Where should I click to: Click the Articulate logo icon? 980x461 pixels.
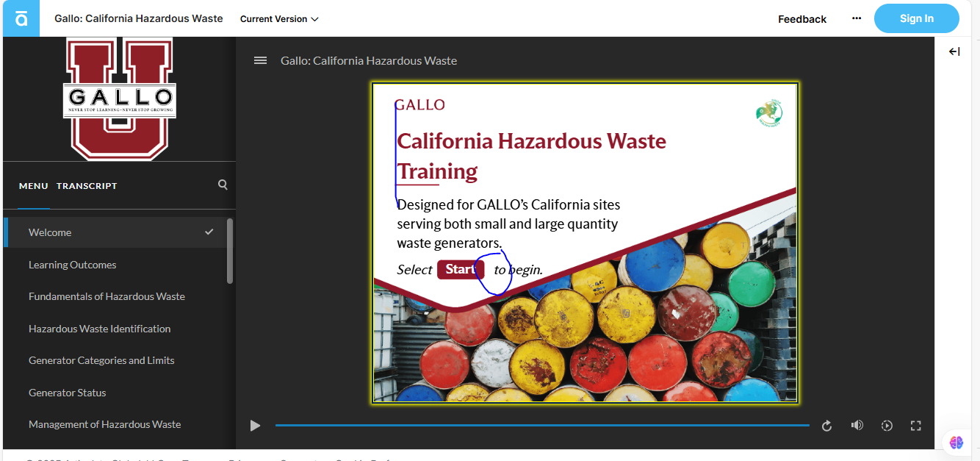tap(21, 18)
